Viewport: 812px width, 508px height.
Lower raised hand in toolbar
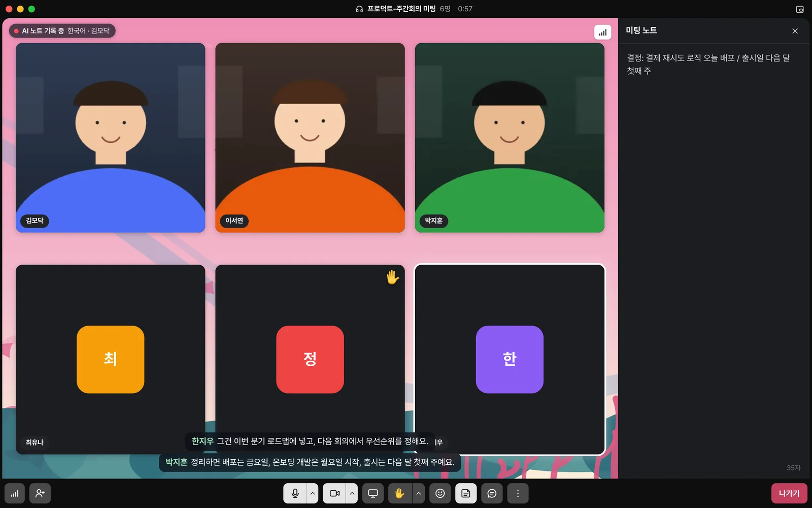[x=400, y=493]
